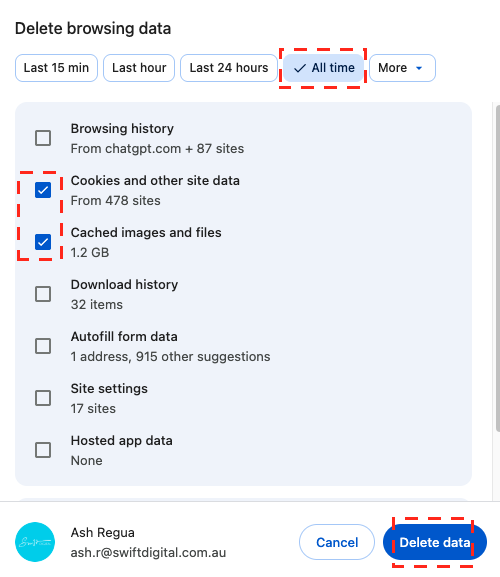Tick the Download history checkbox
This screenshot has width=500, height=577.
pyautogui.click(x=43, y=294)
